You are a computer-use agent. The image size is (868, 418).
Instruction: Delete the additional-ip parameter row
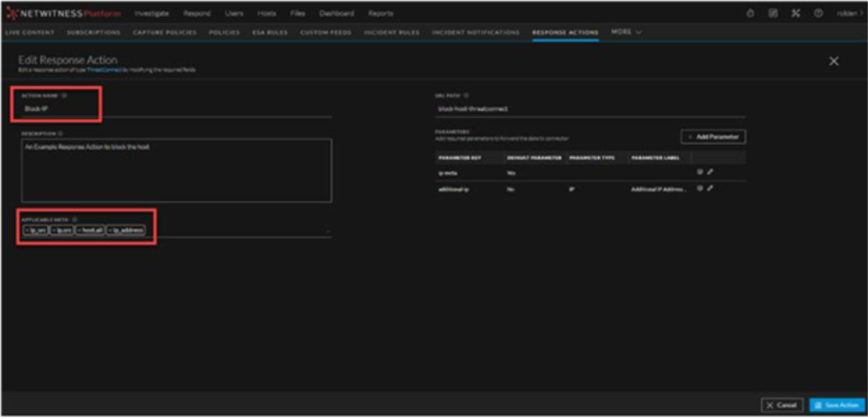point(700,188)
